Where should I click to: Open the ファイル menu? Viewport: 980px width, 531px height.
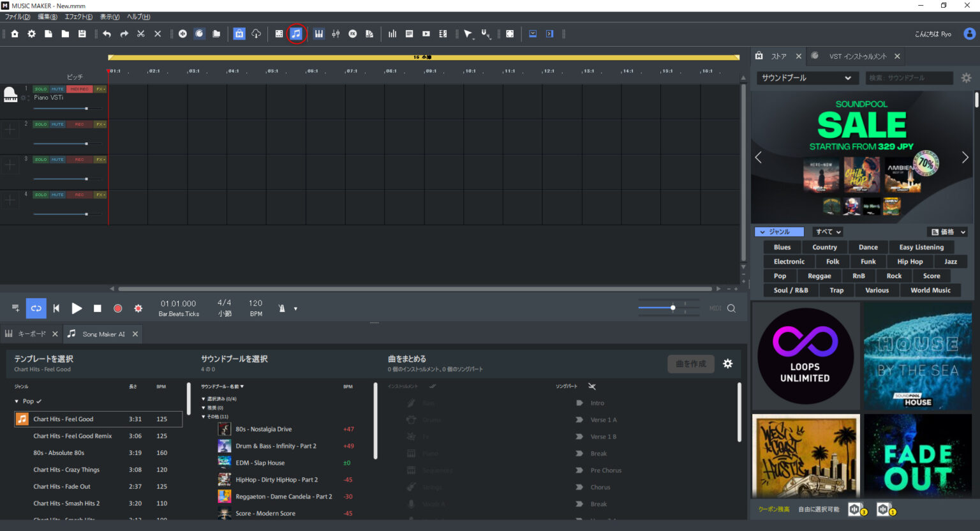(x=17, y=17)
